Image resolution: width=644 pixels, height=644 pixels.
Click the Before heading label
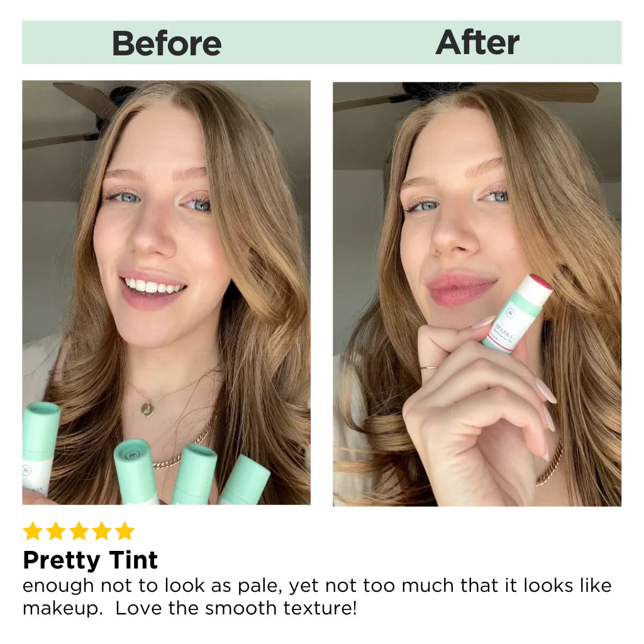point(166,43)
